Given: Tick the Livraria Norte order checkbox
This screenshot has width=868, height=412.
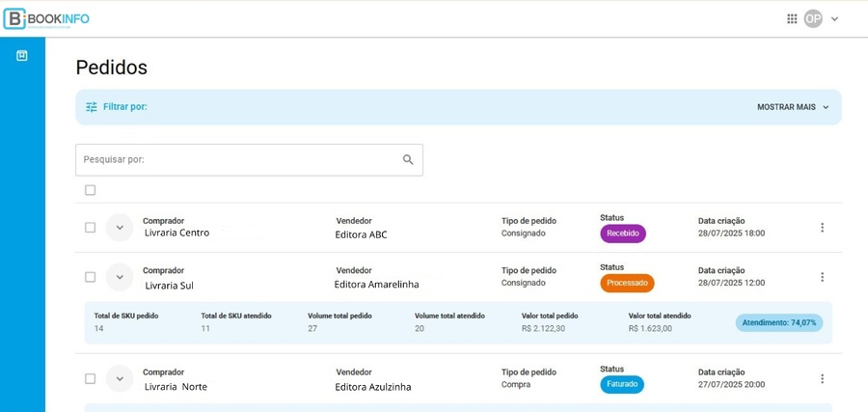Looking at the screenshot, I should coord(91,379).
